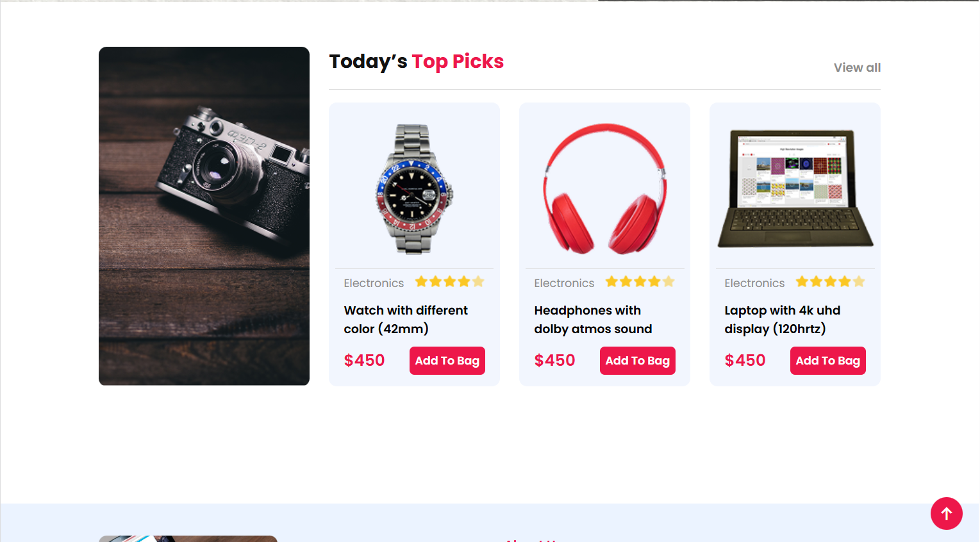The height and width of the screenshot is (542, 980).
Task: Select the Electronics category under the watch
Action: (374, 283)
